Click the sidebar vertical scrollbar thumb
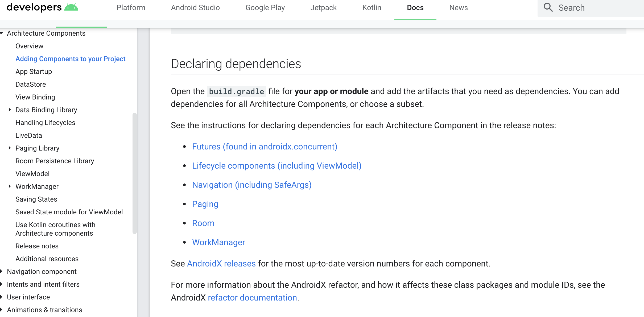 point(134,173)
